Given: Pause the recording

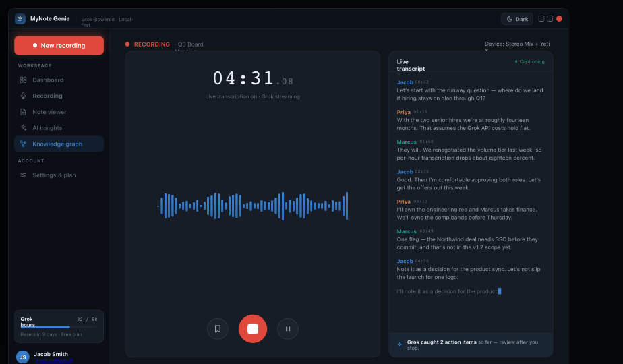Looking at the screenshot, I should point(288,329).
